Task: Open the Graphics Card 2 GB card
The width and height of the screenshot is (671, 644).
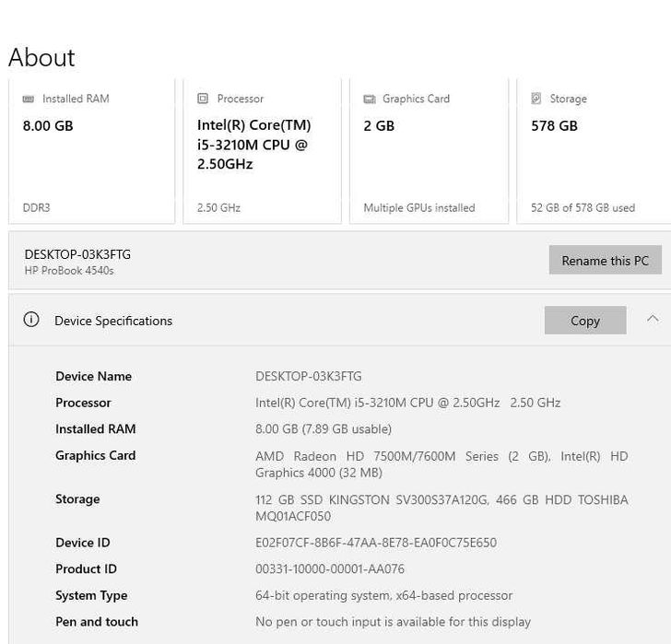Action: (x=429, y=151)
